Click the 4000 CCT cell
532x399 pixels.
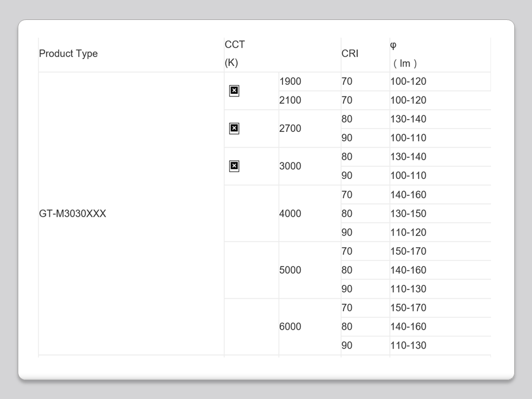tap(290, 214)
